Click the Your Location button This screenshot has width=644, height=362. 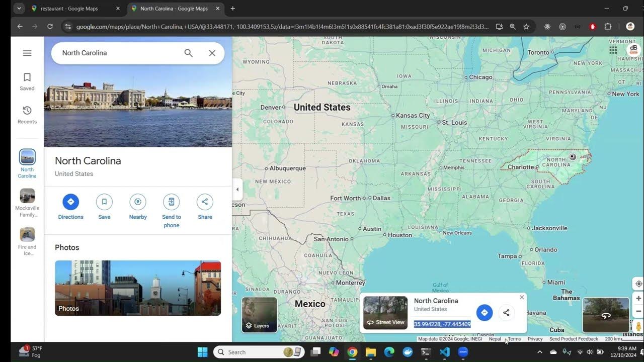click(638, 284)
